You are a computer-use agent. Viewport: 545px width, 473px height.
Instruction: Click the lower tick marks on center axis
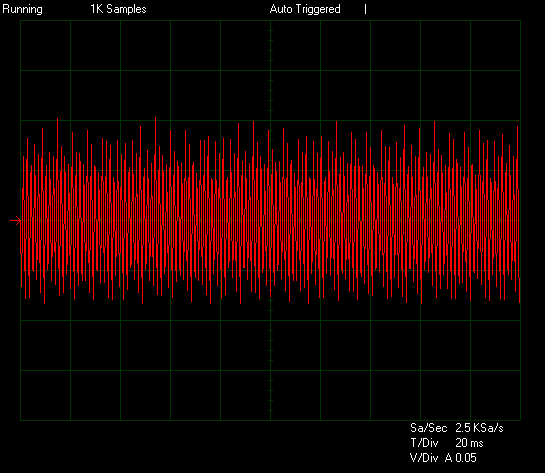coord(270,361)
